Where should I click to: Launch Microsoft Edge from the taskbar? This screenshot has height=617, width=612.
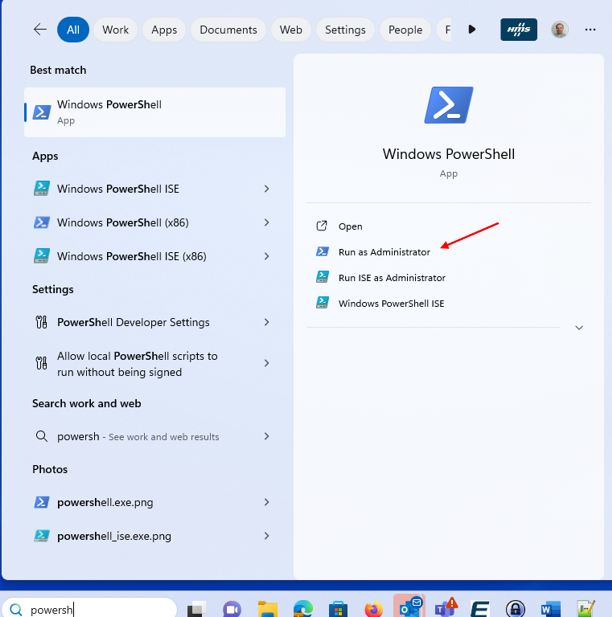[303, 608]
